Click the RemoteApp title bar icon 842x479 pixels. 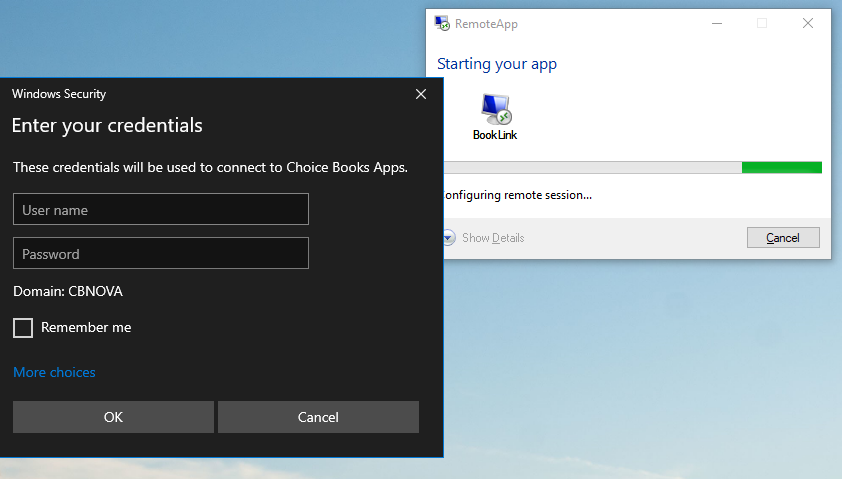click(x=442, y=23)
